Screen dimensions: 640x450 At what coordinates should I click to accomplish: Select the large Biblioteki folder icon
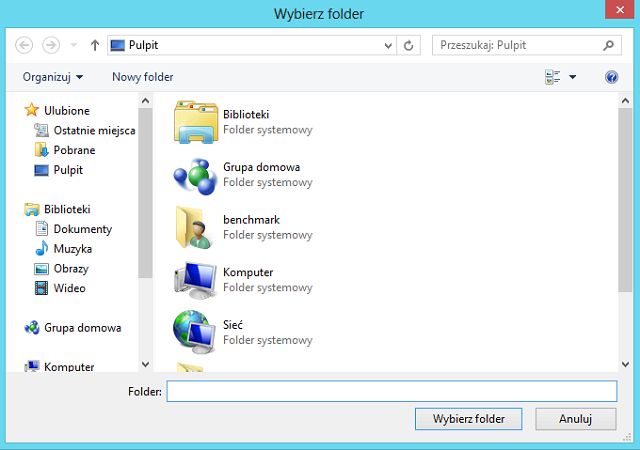(x=196, y=122)
